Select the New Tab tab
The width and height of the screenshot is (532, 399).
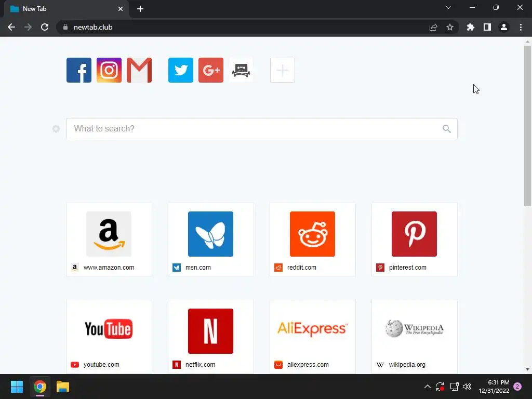point(66,9)
